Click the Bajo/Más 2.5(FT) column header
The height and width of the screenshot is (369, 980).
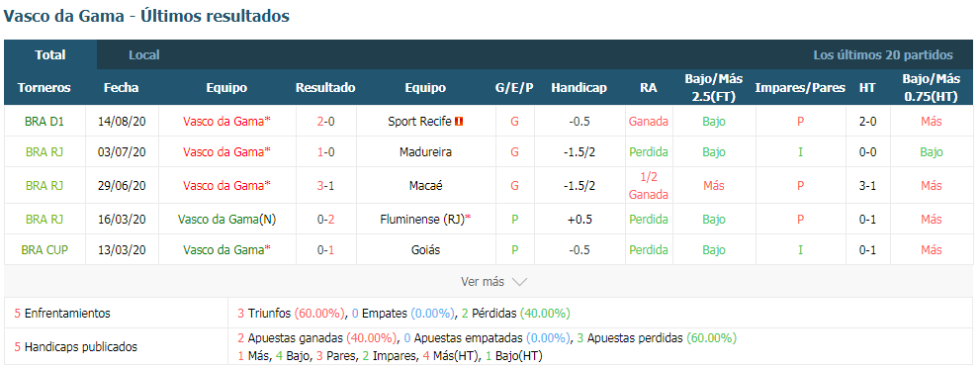click(x=713, y=88)
